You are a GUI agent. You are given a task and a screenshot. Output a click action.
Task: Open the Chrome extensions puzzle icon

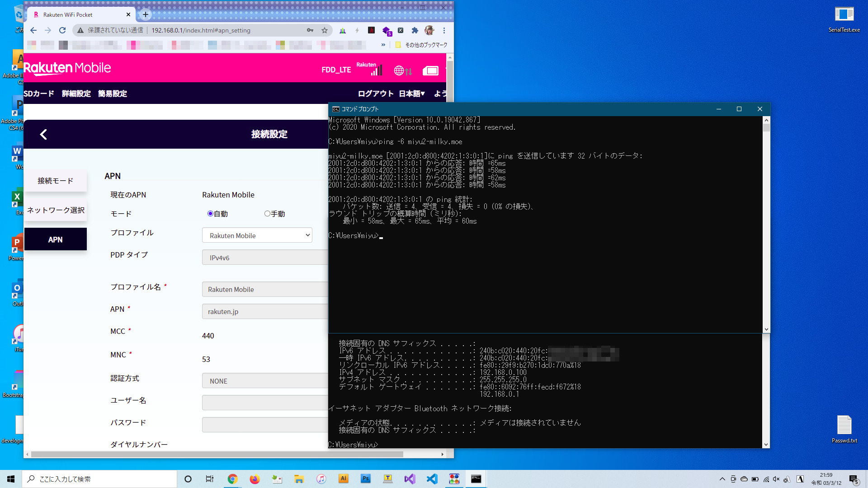(x=415, y=30)
